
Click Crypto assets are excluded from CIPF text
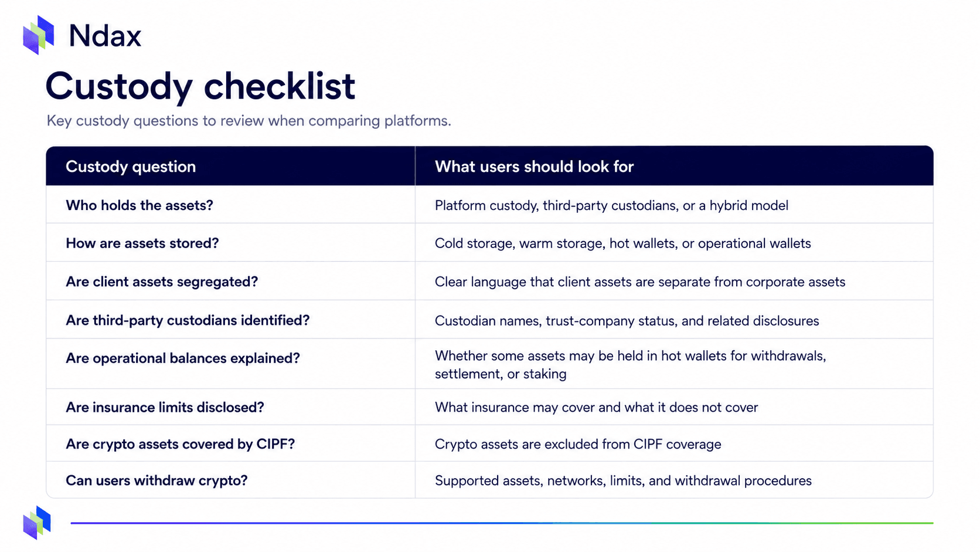coord(578,444)
